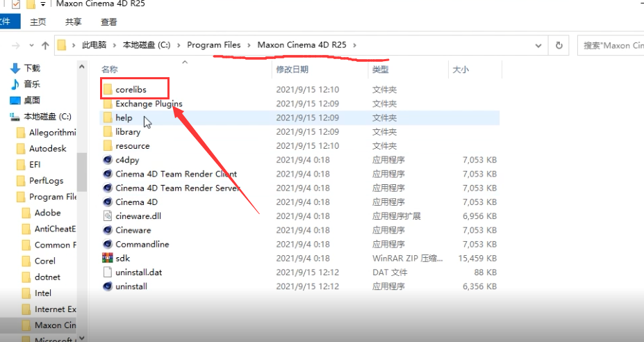Toggle the properties checkmark in title bar
Screen dimensions: 644x342
click(16, 5)
